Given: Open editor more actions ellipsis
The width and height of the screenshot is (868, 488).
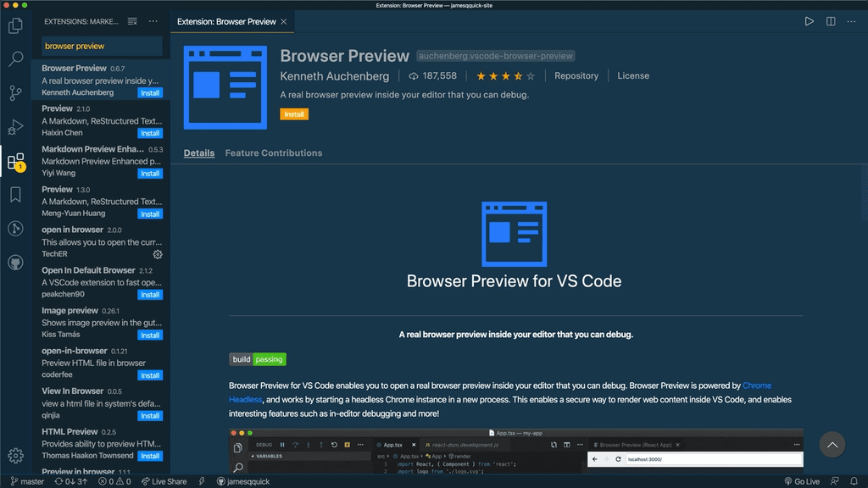Looking at the screenshot, I should (x=851, y=21).
